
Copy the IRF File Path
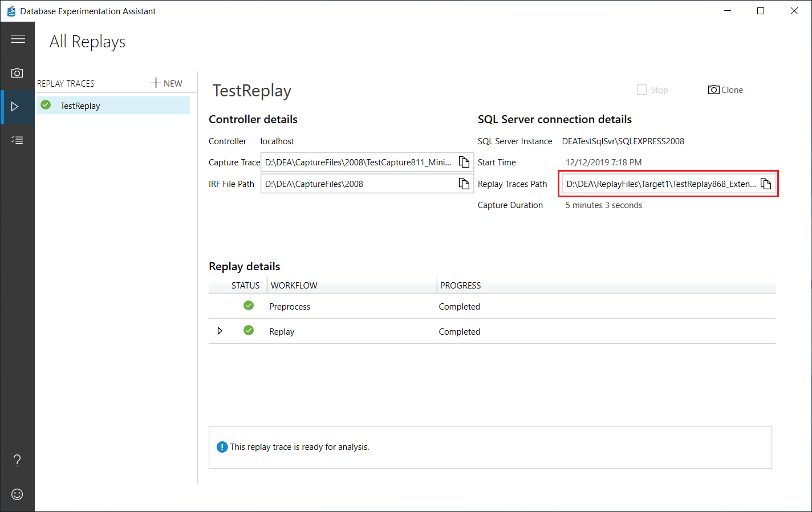click(464, 184)
